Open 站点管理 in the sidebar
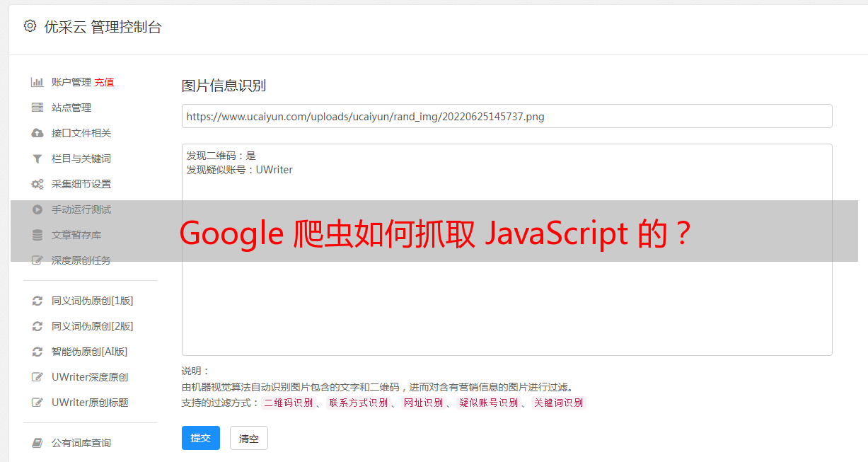868x462 pixels. click(71, 108)
